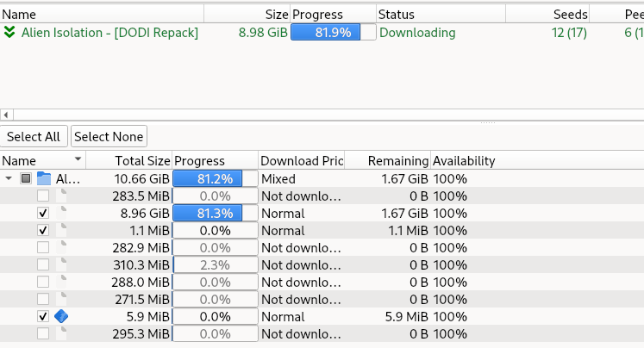This screenshot has height=348, width=644.
Task: Click the Select All button
Action: [x=34, y=136]
